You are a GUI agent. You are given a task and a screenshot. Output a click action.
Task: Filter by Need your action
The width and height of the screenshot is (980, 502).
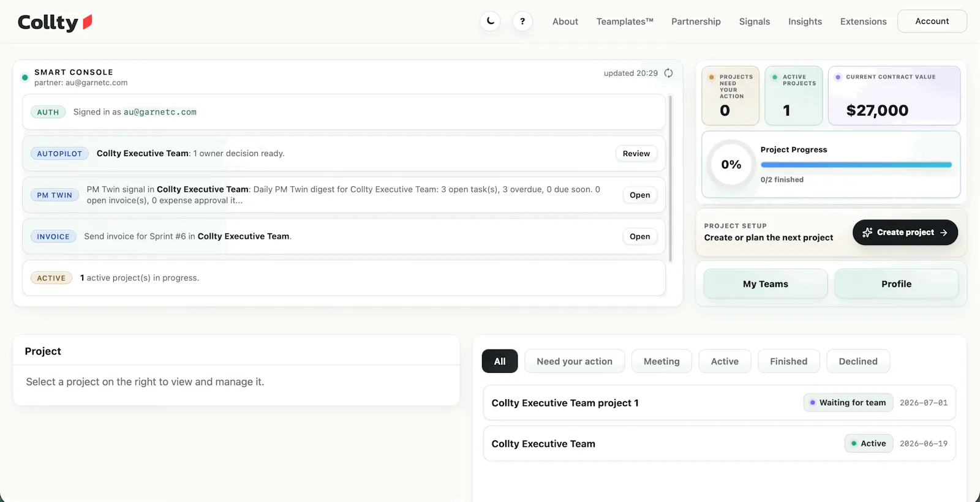(x=575, y=361)
